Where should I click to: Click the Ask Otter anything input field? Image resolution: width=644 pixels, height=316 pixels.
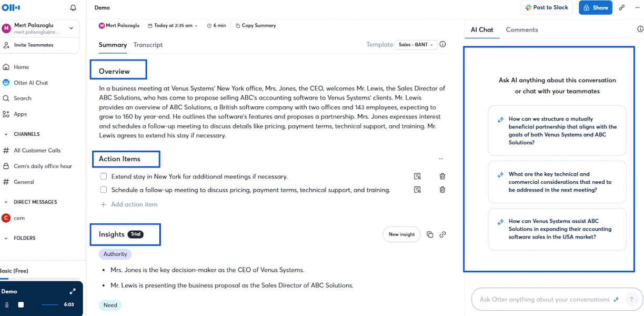(544, 300)
